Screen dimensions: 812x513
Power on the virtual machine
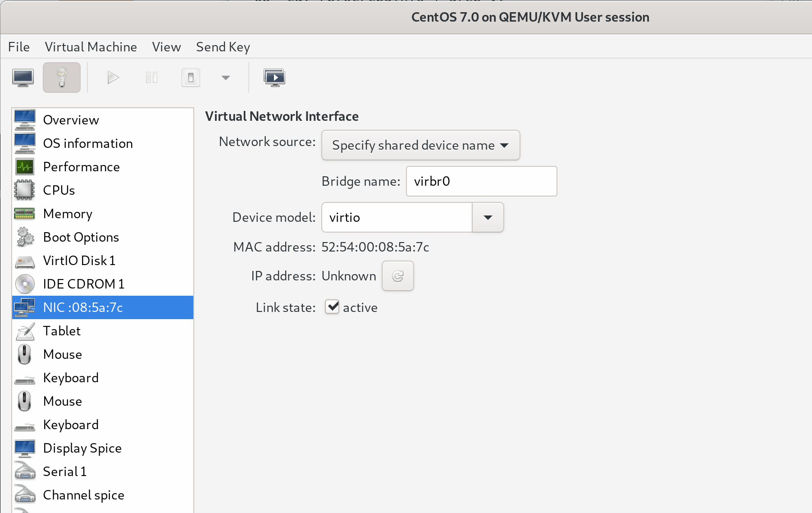tap(113, 78)
